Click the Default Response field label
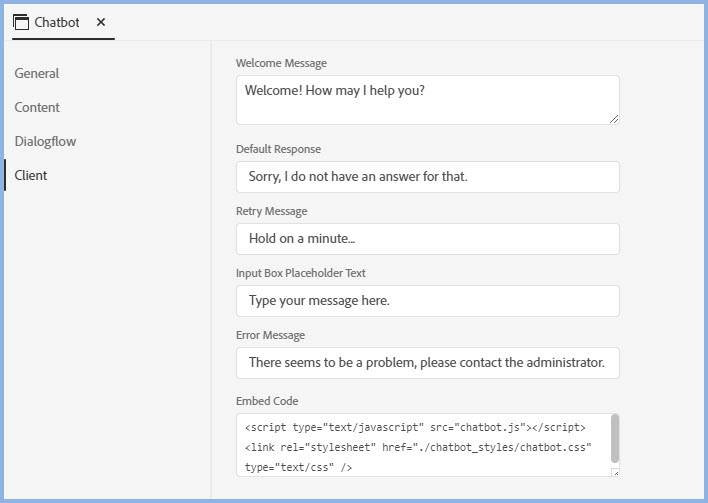Image resolution: width=708 pixels, height=503 pixels. (x=278, y=149)
